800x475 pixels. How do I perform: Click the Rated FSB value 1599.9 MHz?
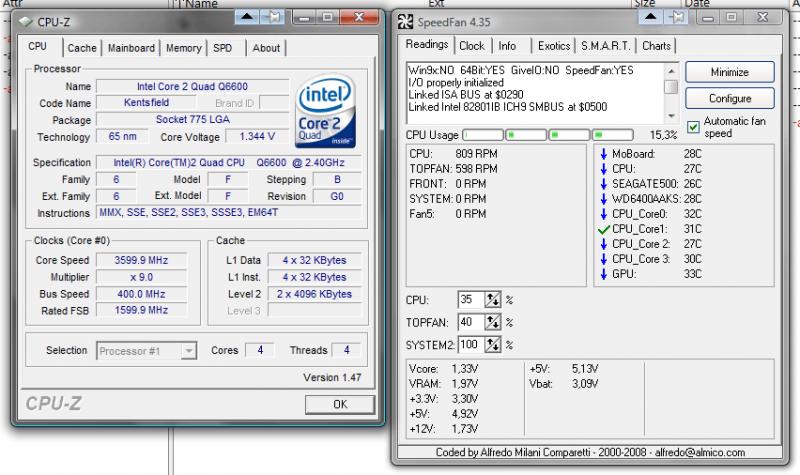click(x=141, y=310)
